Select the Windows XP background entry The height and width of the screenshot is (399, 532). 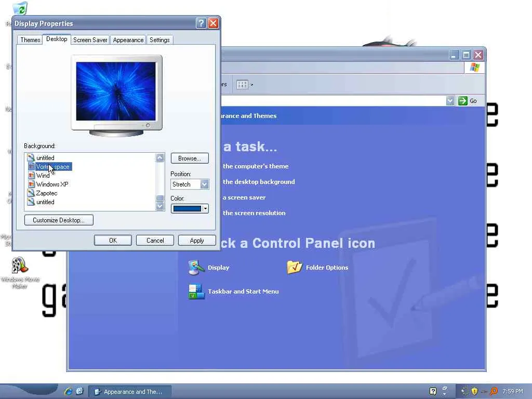[x=52, y=184]
